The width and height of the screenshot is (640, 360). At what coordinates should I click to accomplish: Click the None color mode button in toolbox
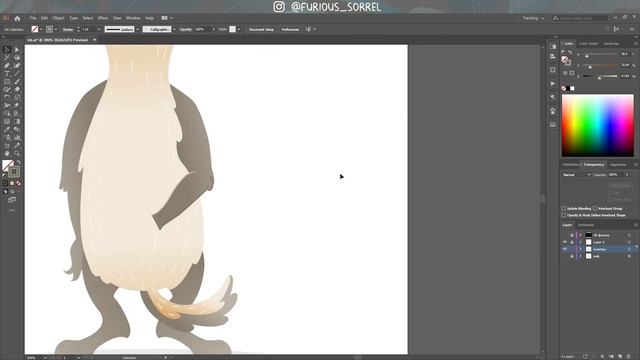click(18, 184)
